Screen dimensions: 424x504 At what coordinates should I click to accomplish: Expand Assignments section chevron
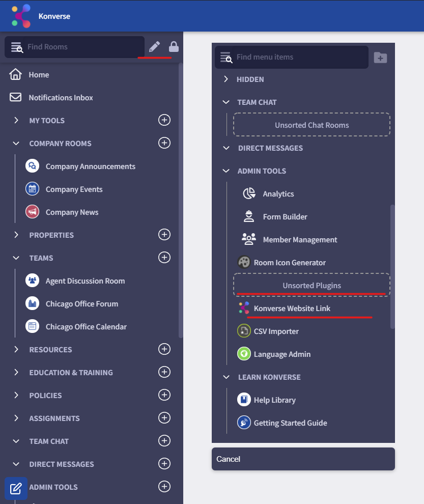coord(16,418)
